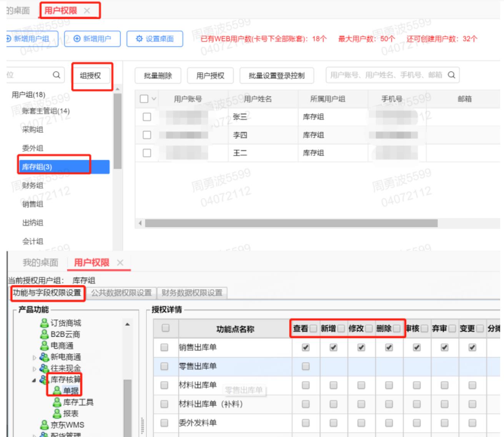Toggle the select-all checkbox in user table header

144,99
